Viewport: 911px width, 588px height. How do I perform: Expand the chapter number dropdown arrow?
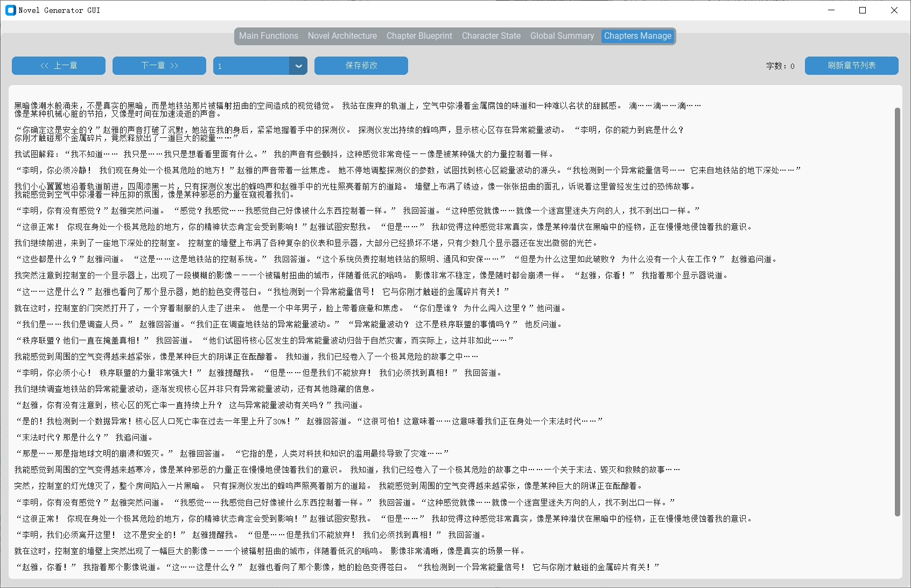click(x=298, y=66)
